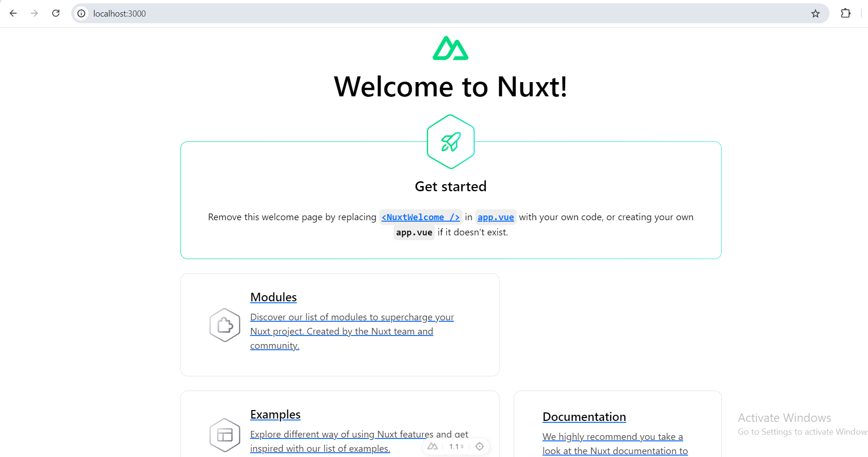Screen dimensions: 868x457
Task: Open the browser extensions puzzle icon
Action: (x=847, y=13)
